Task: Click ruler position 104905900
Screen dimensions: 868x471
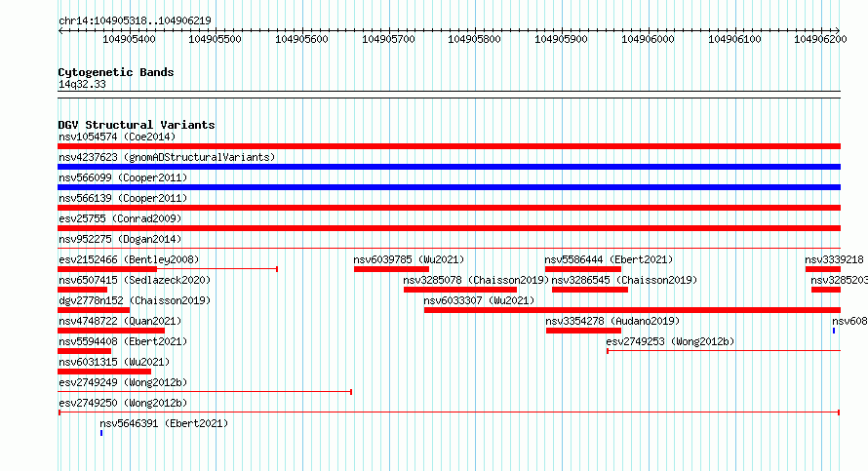Action: tap(562, 39)
